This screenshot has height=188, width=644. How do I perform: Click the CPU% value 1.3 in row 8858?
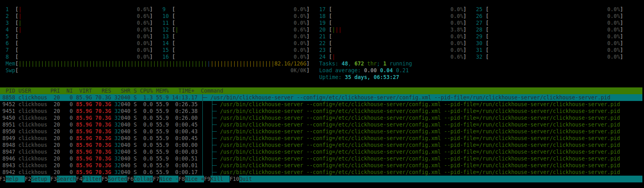[148, 97]
